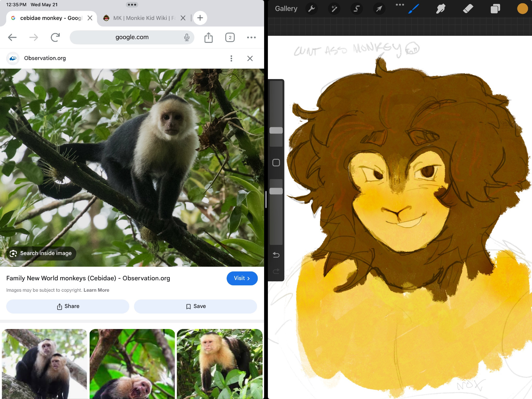
Task: Close the Monkie Kid Wiki tab
Action: pyautogui.click(x=183, y=18)
